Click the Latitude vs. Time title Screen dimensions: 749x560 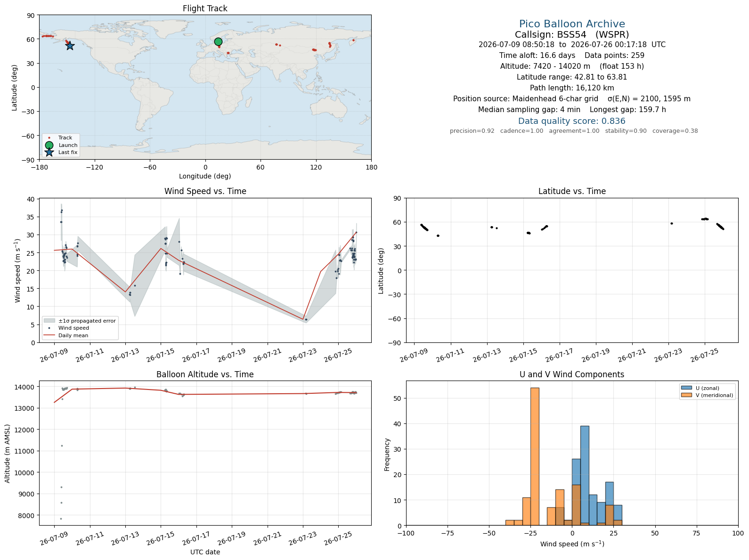572,191
